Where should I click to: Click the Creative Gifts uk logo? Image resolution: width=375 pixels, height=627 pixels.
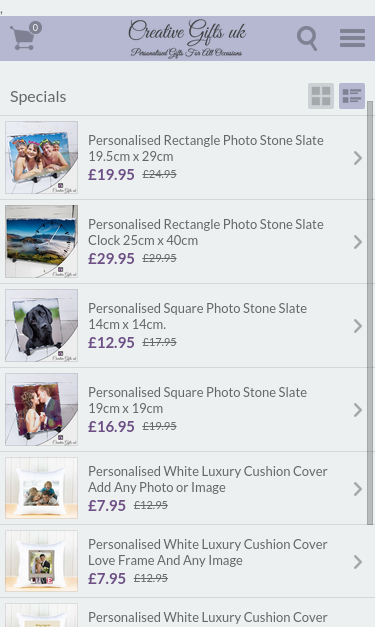click(x=187, y=38)
